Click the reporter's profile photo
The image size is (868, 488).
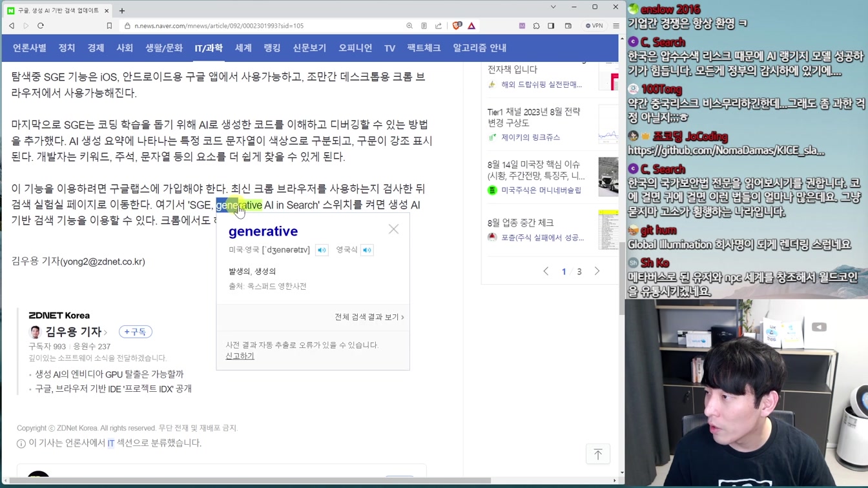click(x=36, y=332)
